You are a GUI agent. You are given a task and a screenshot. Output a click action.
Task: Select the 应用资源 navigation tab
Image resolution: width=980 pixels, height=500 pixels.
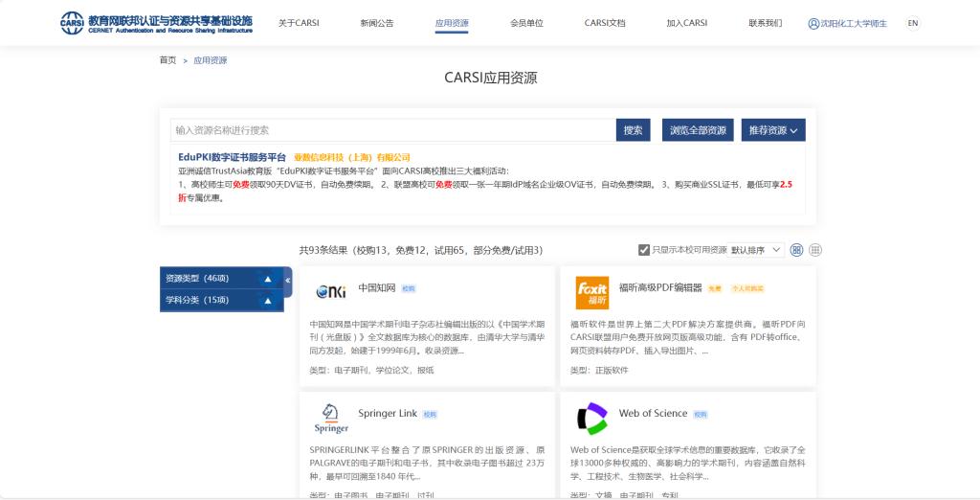(x=452, y=23)
